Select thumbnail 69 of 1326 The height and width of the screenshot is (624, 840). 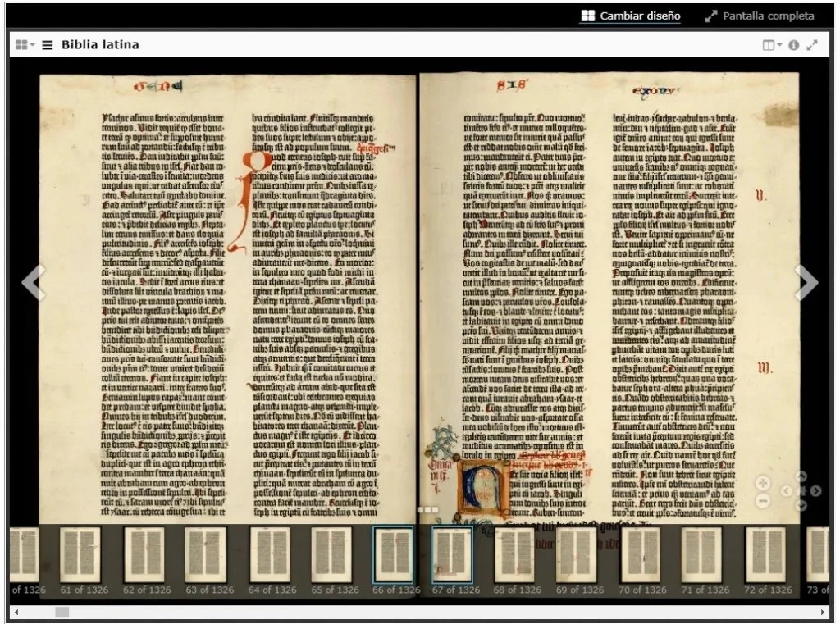(x=577, y=554)
